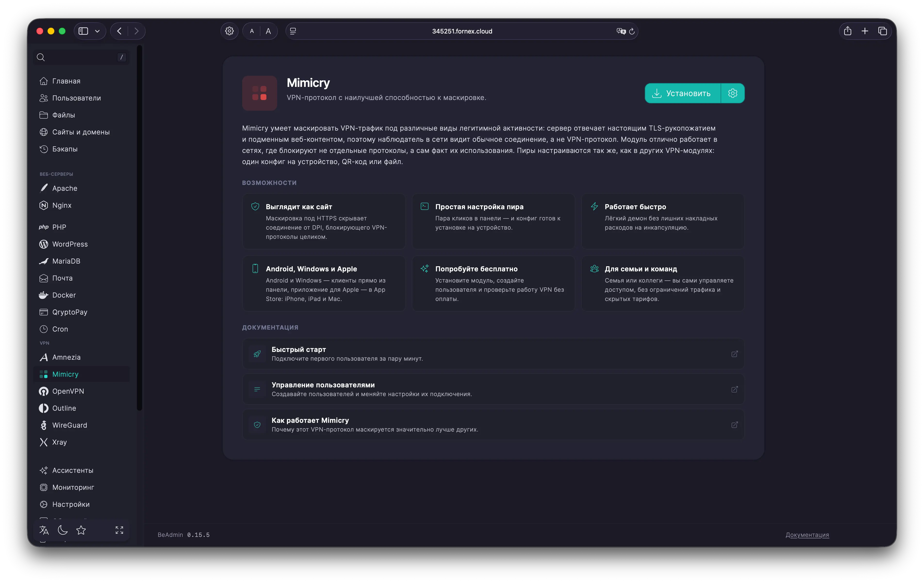924x583 pixels.
Task: Navigate to WireGuard module
Action: coord(81,425)
